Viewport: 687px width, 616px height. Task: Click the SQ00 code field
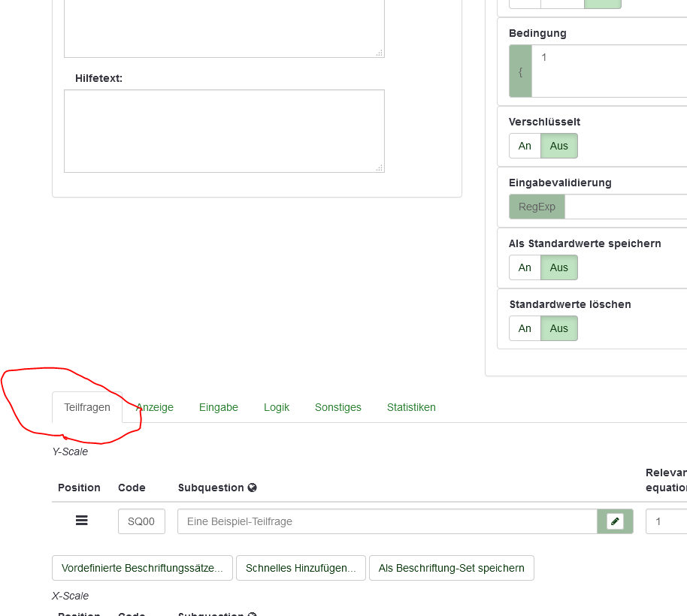pos(141,521)
